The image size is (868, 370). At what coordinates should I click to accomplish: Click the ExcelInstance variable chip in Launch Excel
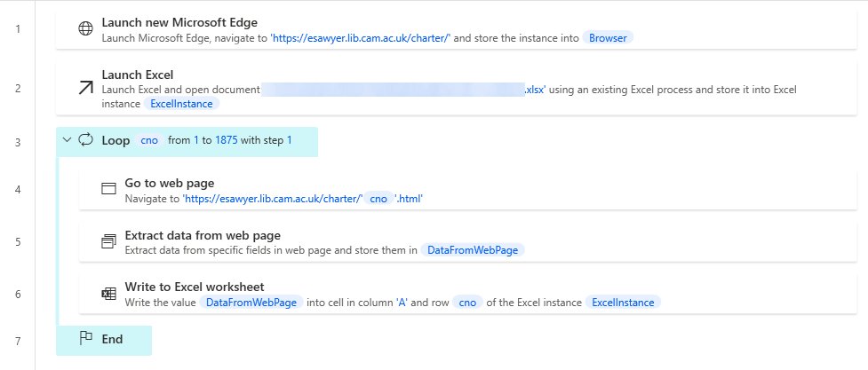(181, 104)
